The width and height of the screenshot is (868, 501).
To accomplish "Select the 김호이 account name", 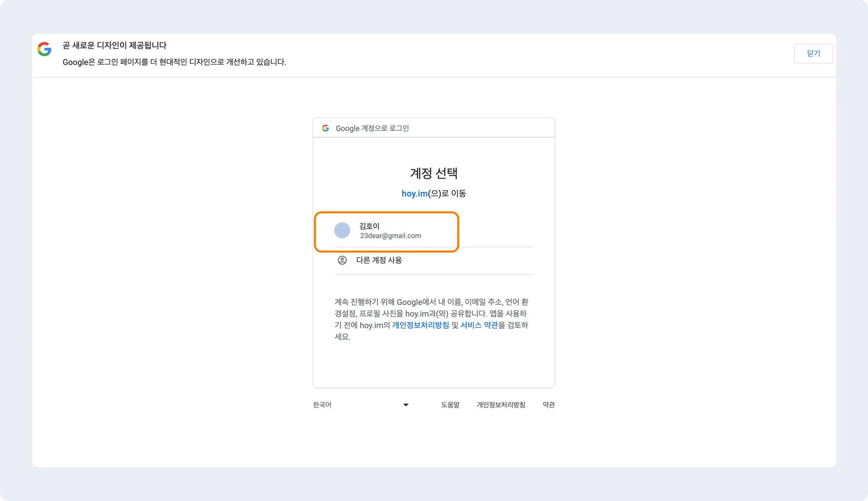I will pos(370,226).
